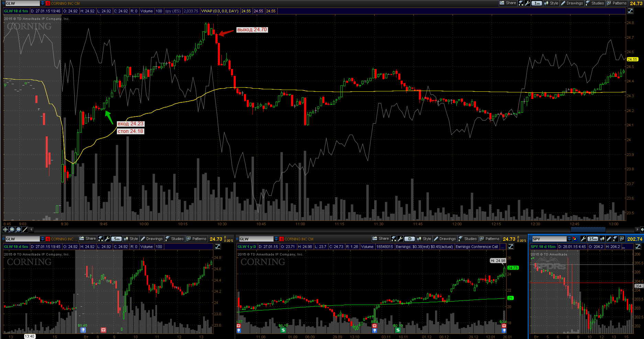The image size is (644, 339).
Task: Click symbol input field of 5m GLW chart
Action: click(22, 239)
